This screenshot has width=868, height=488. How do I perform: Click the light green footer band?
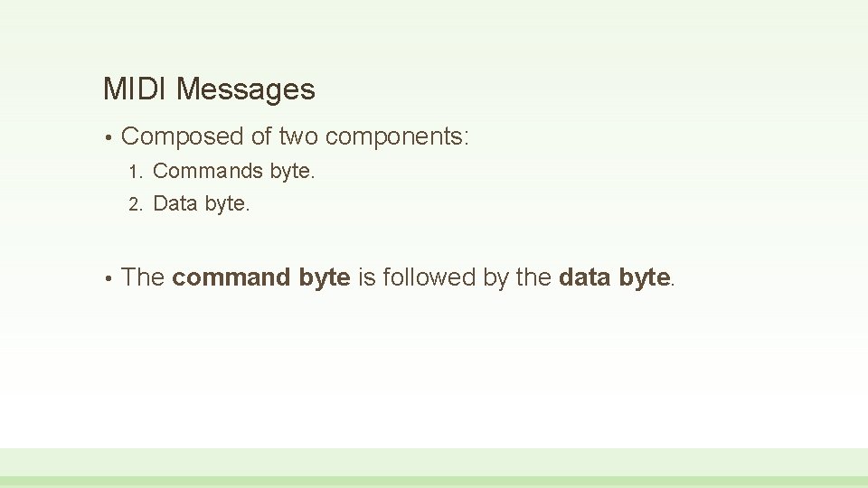[434, 462]
